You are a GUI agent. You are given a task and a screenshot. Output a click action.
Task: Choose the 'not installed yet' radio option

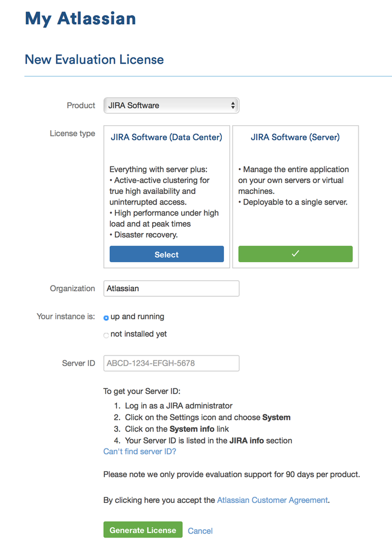tap(106, 335)
